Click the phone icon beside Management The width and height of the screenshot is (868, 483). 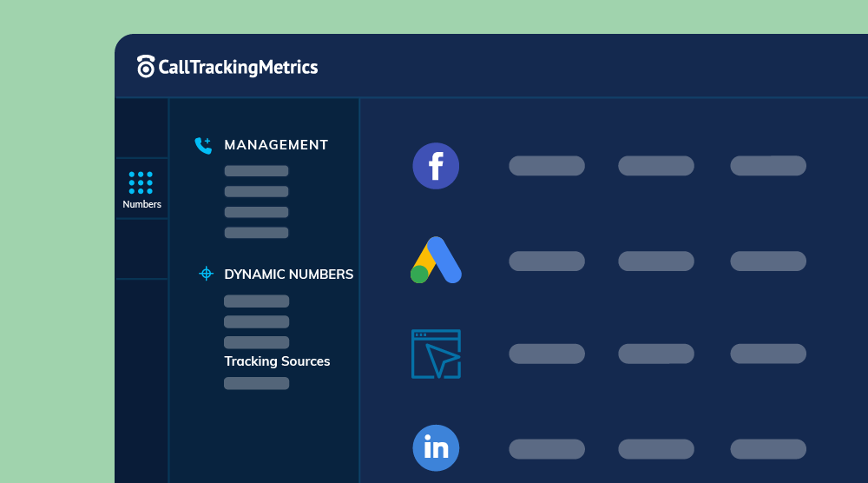coord(203,145)
